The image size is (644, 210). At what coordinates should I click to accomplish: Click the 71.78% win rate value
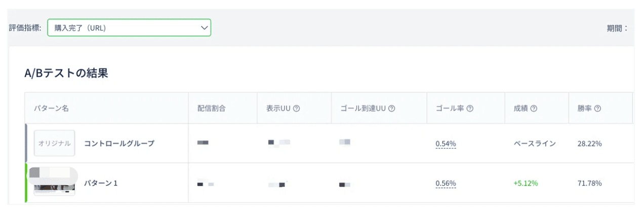point(589,183)
